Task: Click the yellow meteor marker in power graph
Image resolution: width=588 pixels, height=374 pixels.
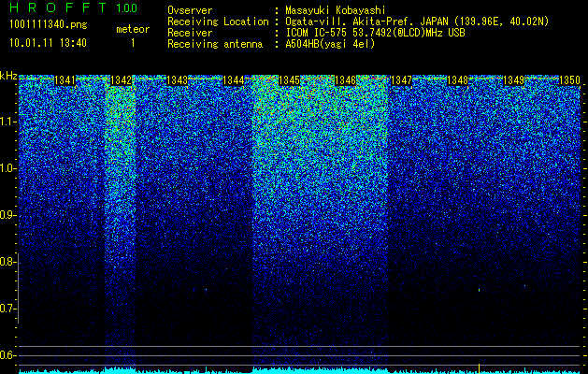Action: tap(479, 368)
